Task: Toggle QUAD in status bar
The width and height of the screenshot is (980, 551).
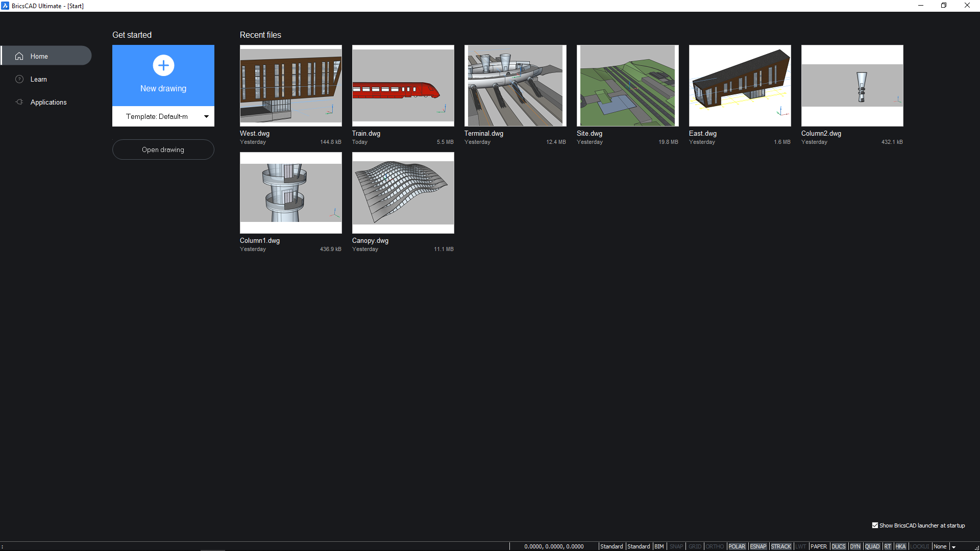Action: point(872,546)
